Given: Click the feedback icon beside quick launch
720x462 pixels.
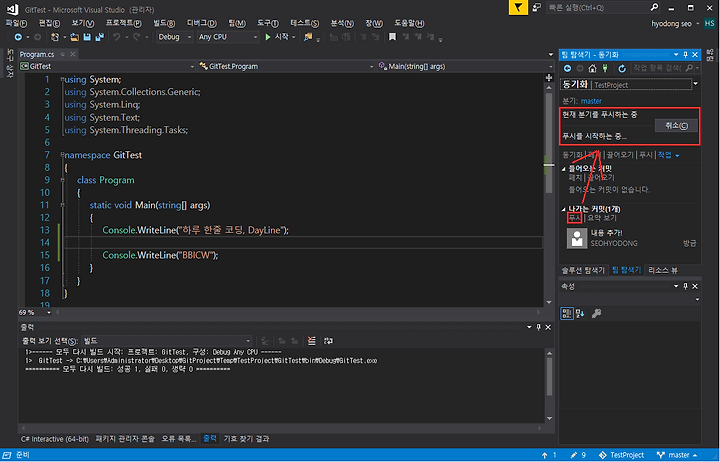Looking at the screenshot, I should tap(536, 7).
